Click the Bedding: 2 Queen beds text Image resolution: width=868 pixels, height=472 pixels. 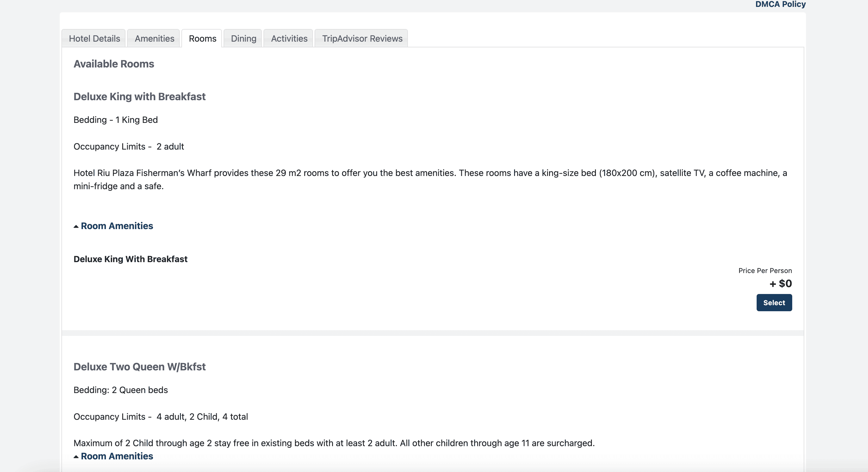(121, 390)
